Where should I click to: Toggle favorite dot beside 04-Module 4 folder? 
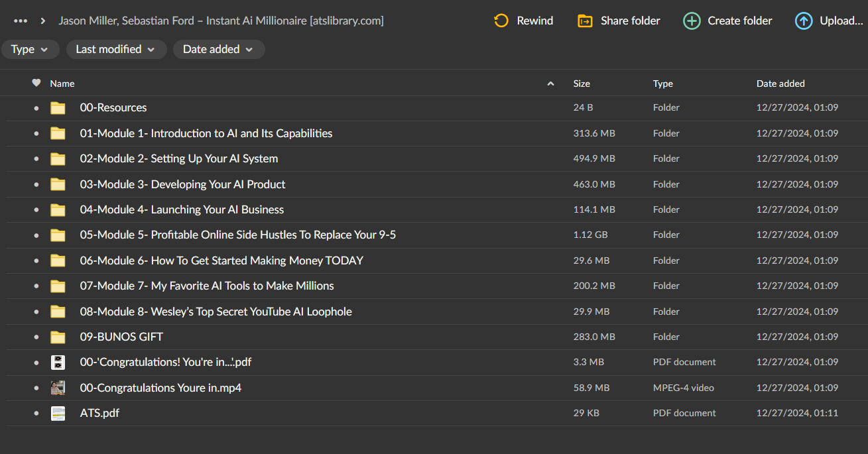[36, 210]
